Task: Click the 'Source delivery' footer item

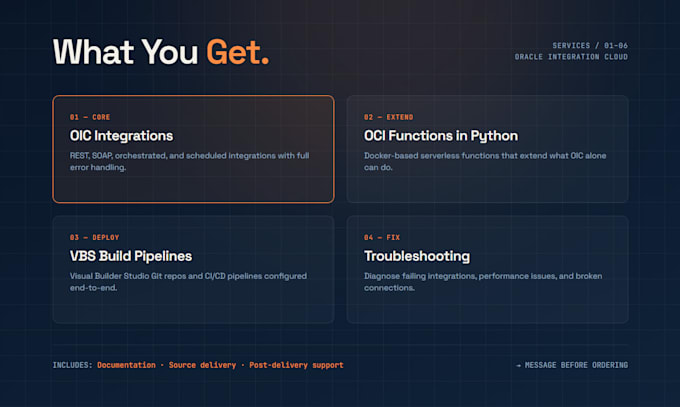Action: (202, 365)
